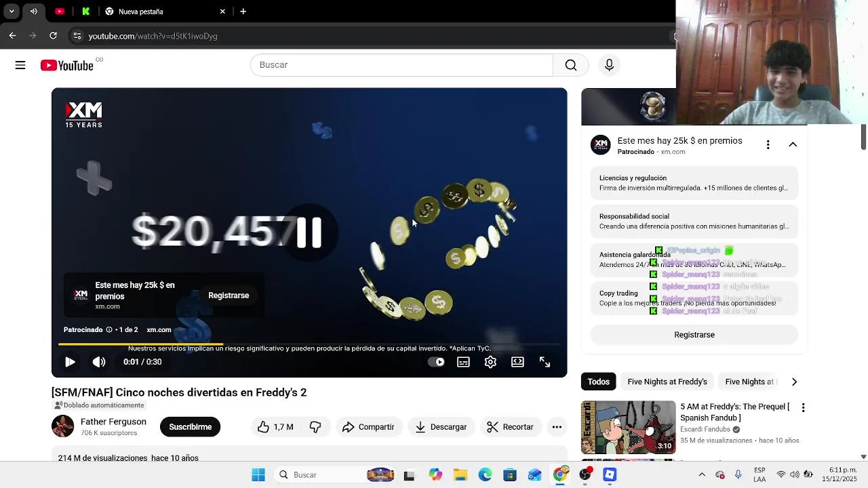Open the YouTube guide hamburger menu

click(20, 65)
